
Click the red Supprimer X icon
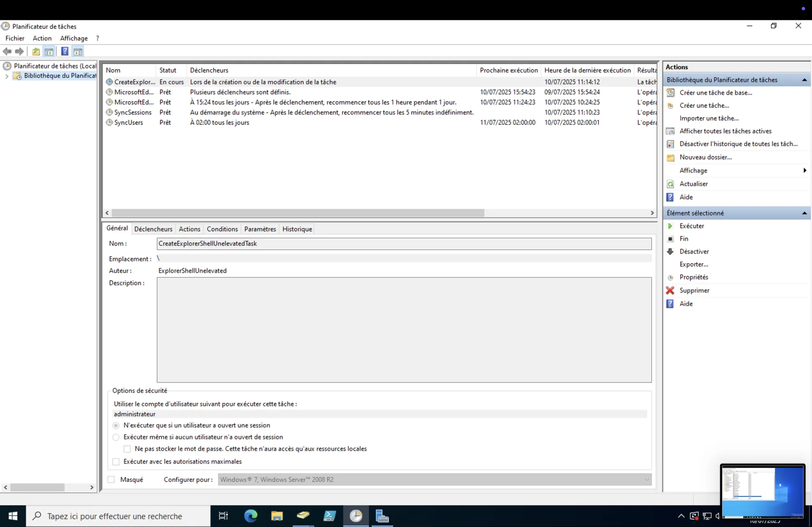[x=670, y=291]
